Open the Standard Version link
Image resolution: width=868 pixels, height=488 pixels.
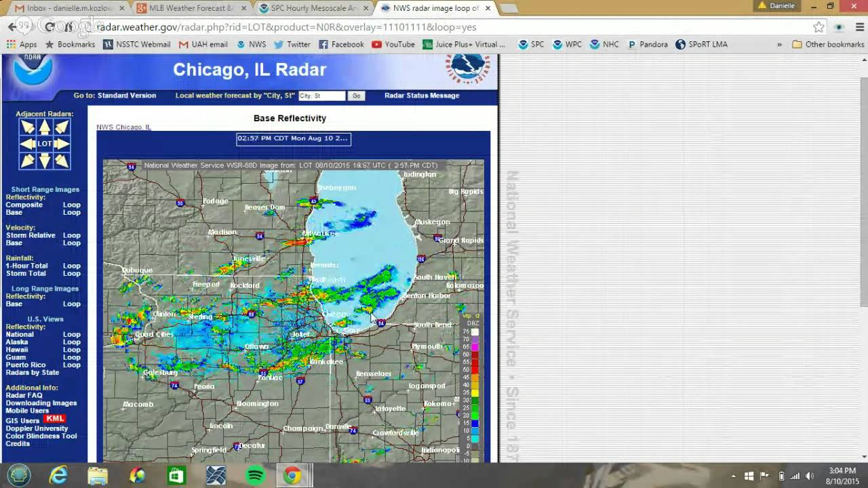pyautogui.click(x=127, y=96)
